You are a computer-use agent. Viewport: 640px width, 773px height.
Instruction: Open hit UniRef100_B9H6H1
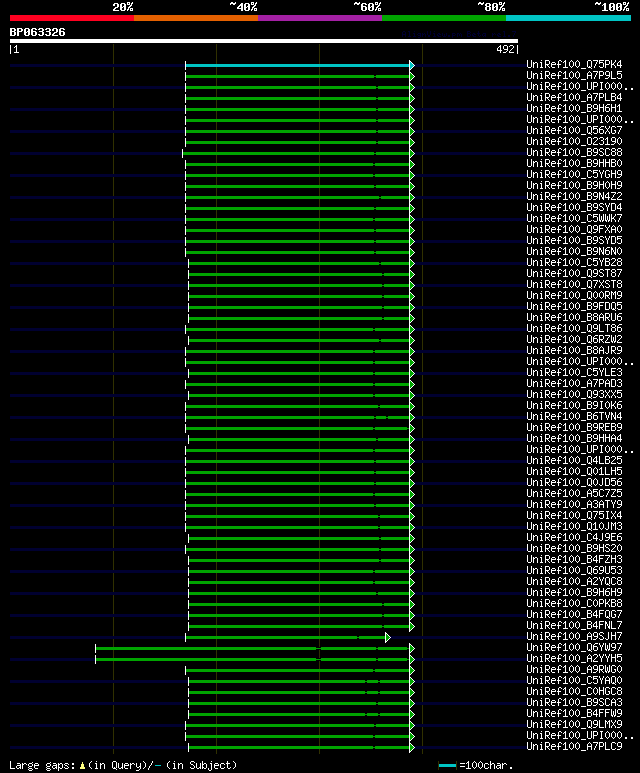[x=574, y=108]
